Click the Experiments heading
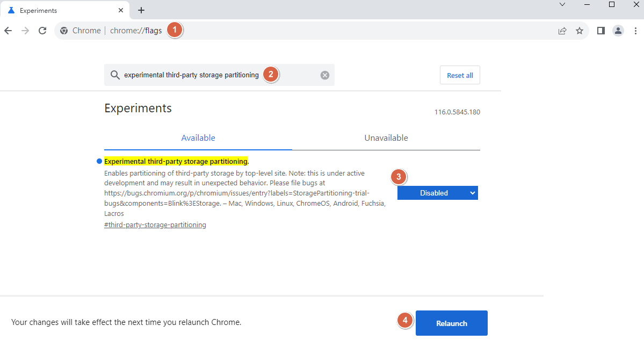The width and height of the screenshot is (644, 340). [138, 108]
